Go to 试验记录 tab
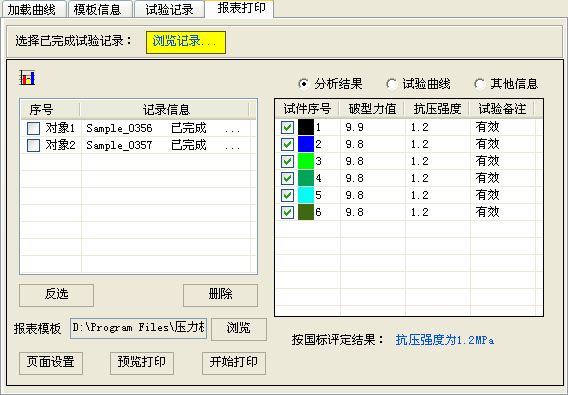The width and height of the screenshot is (568, 395). tap(169, 9)
